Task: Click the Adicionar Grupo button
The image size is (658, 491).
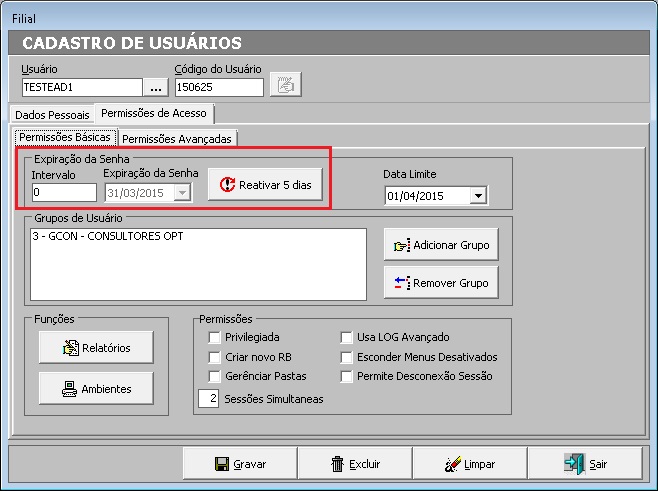Action: coord(440,244)
